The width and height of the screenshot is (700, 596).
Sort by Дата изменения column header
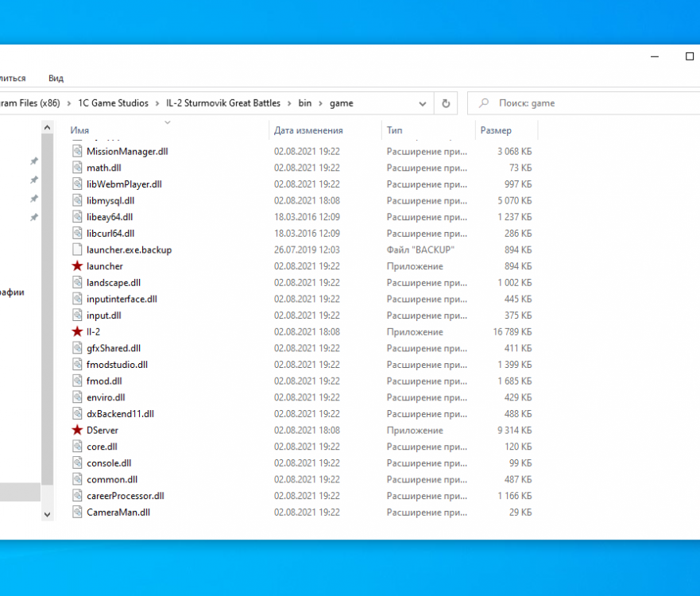pyautogui.click(x=308, y=130)
